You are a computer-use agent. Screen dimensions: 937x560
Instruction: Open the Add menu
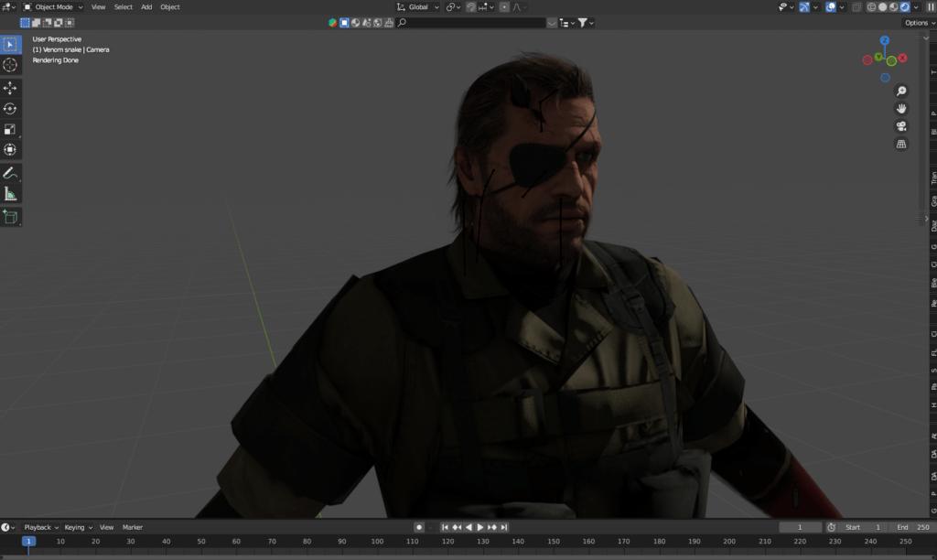point(146,6)
